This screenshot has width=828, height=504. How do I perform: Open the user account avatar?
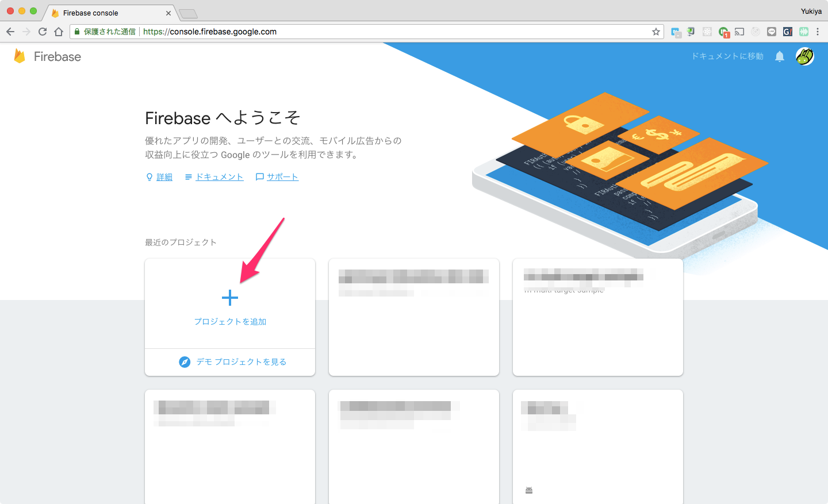(805, 56)
